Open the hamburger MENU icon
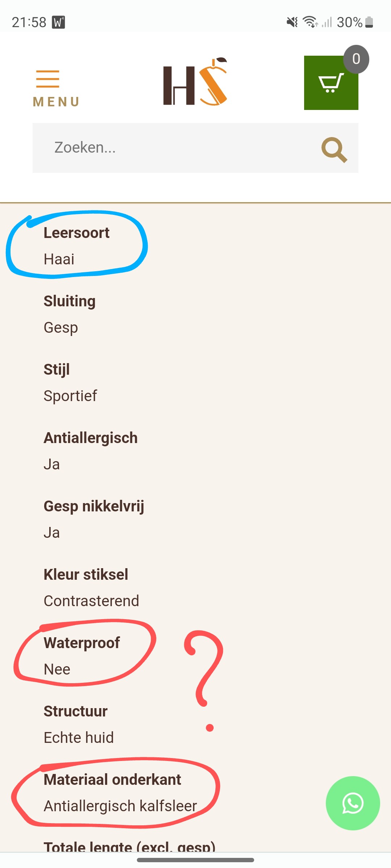This screenshot has width=391, height=868. tap(47, 79)
